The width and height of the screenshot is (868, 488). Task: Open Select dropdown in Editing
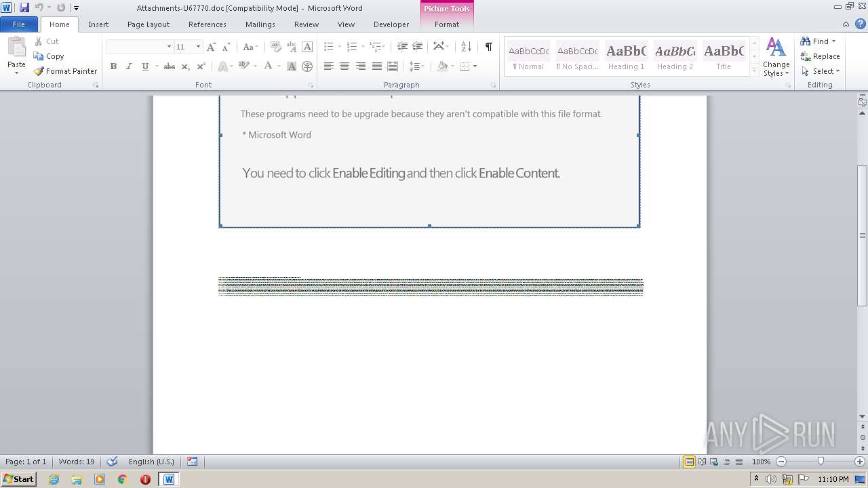821,71
